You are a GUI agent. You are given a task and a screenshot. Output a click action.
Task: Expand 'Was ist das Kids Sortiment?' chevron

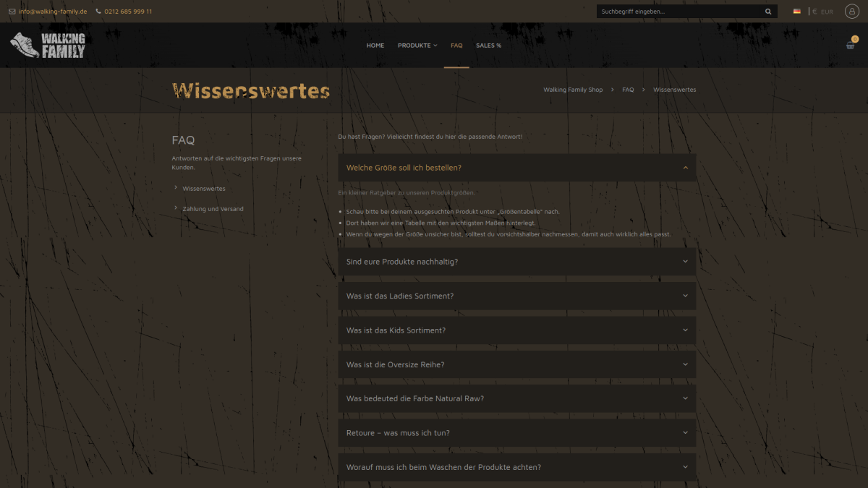pos(685,330)
